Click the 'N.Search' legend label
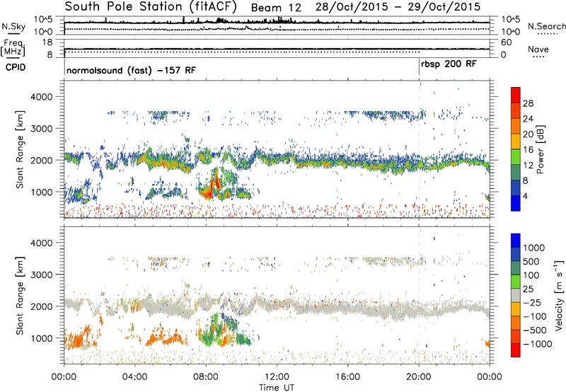The height and width of the screenshot is (392, 566). click(547, 26)
